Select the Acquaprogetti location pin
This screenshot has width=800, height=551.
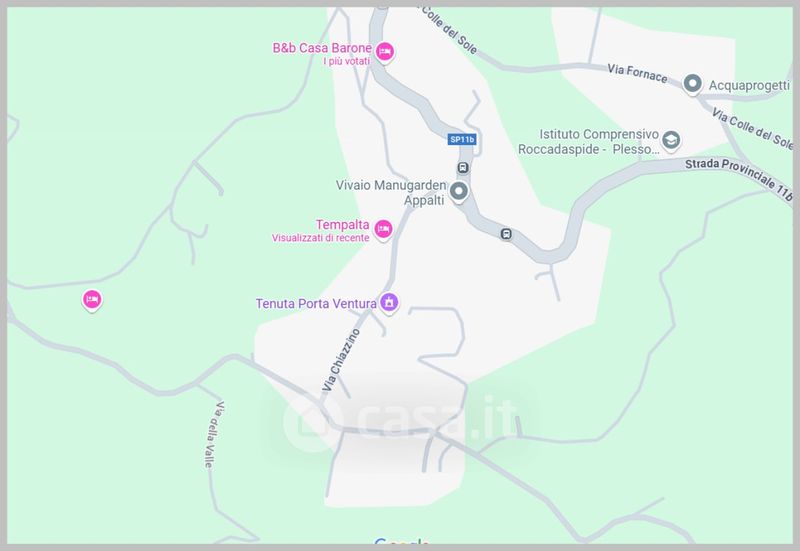coord(692,83)
